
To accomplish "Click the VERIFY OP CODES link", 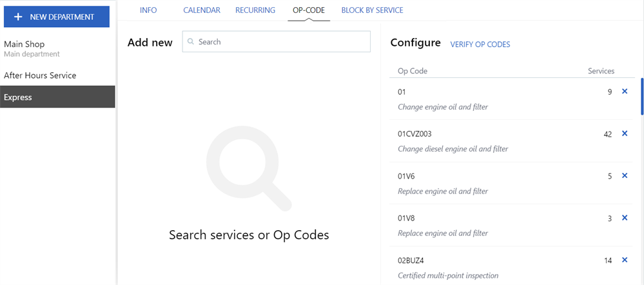I will (480, 44).
